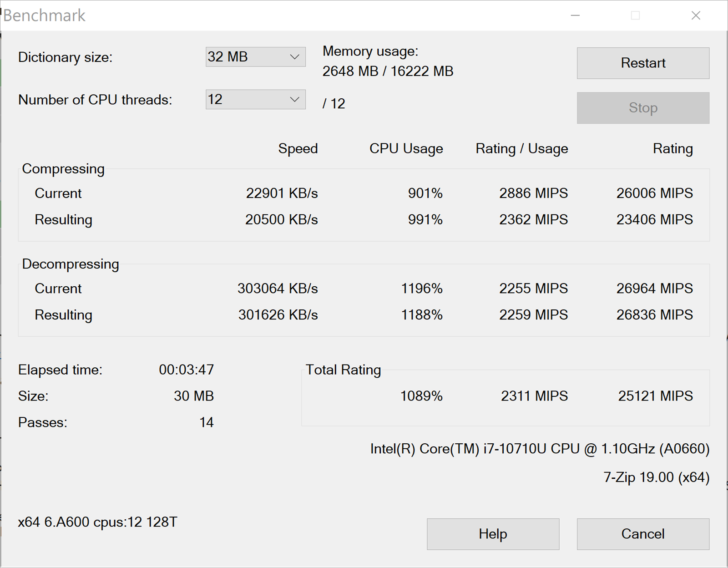Click the Memory usage value text
This screenshot has width=728, height=568.
tap(388, 71)
